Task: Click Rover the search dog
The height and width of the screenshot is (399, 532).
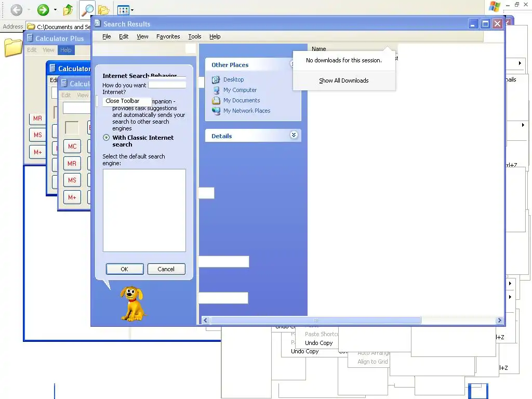Action: 132,303
